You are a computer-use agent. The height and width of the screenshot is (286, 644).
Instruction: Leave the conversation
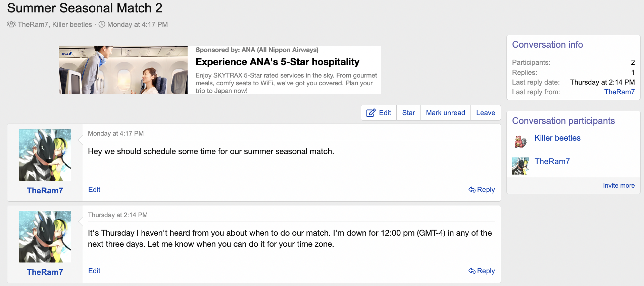click(x=485, y=113)
